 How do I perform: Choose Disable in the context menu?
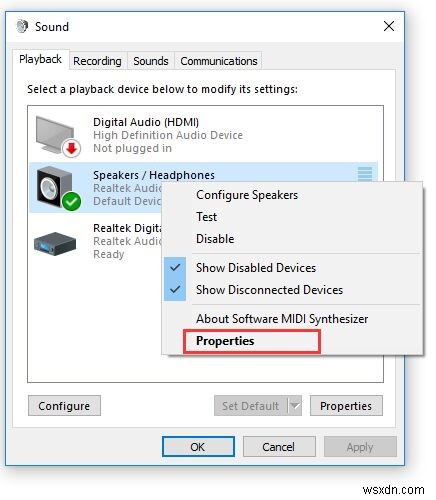pos(215,239)
